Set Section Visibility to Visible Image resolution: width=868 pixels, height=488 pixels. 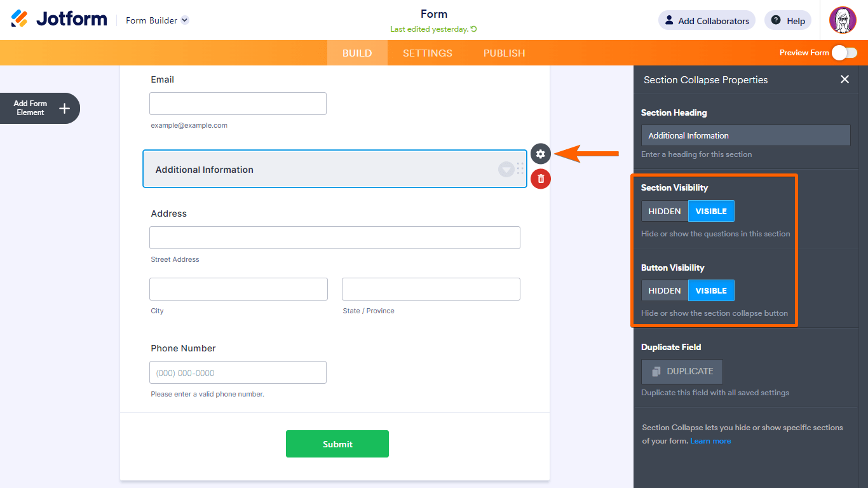point(711,212)
